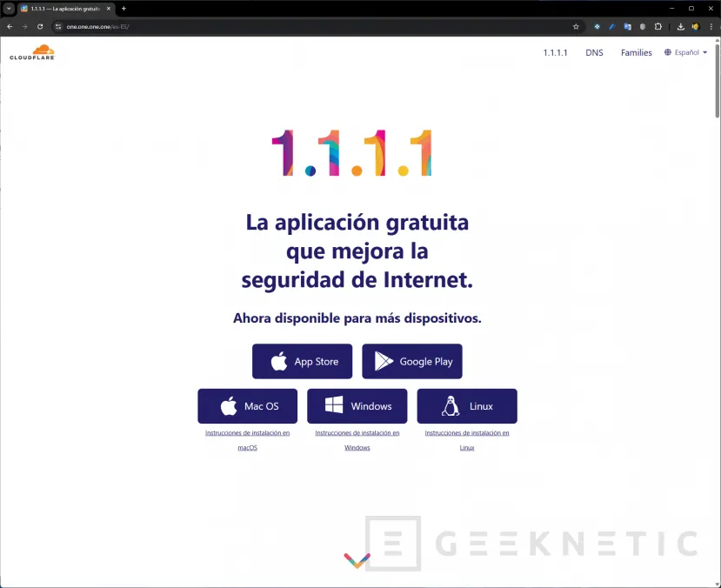
Task: Download the Windows version
Action: pos(357,406)
